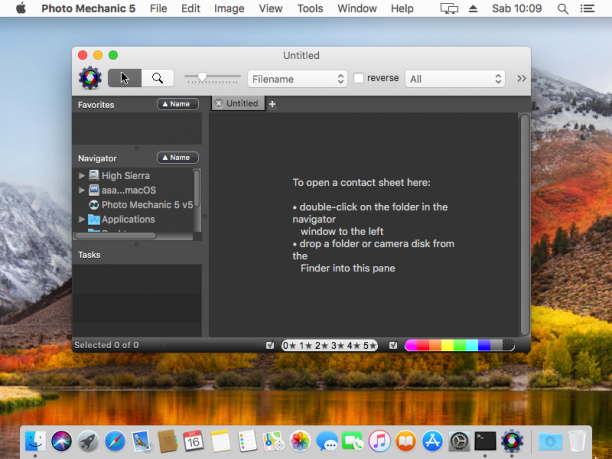Screen dimensions: 612x459
Task: Open the Apple menu
Action: tap(21, 8)
